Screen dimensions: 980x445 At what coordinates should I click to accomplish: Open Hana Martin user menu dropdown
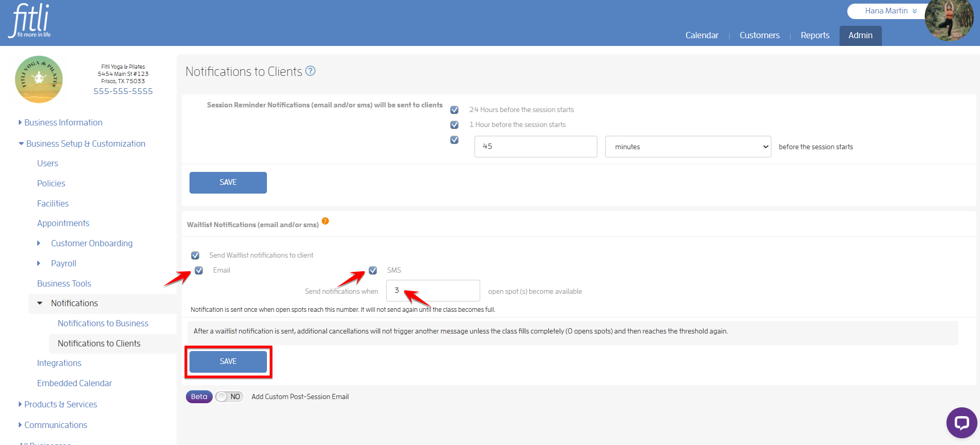[890, 11]
